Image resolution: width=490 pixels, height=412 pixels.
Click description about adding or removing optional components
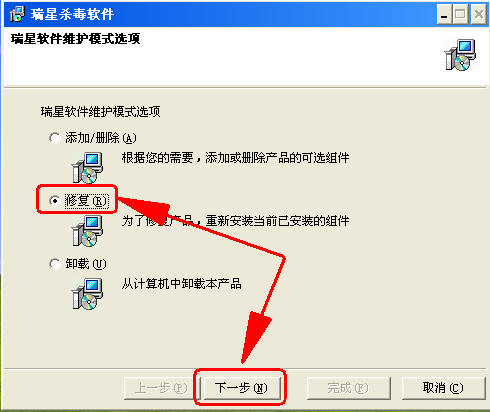[x=235, y=158]
